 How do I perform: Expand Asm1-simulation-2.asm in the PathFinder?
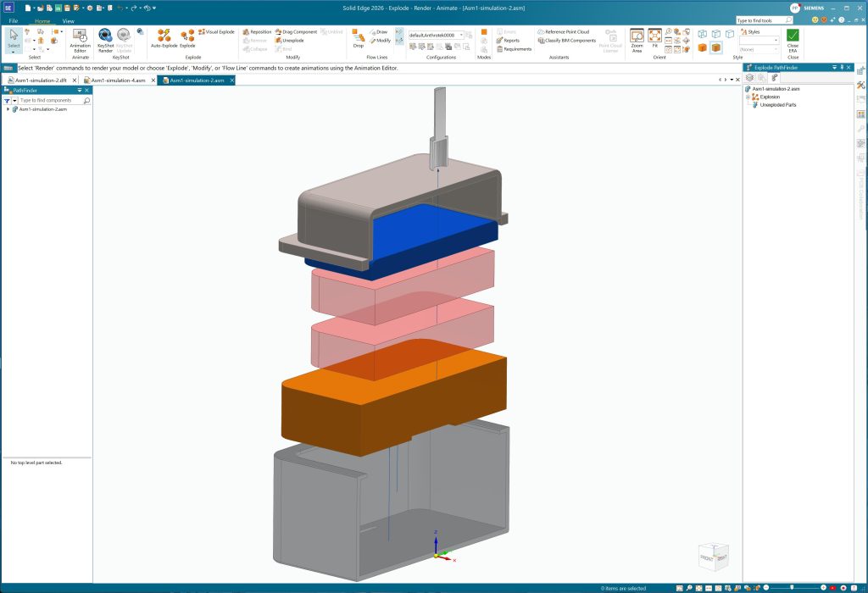coord(8,109)
